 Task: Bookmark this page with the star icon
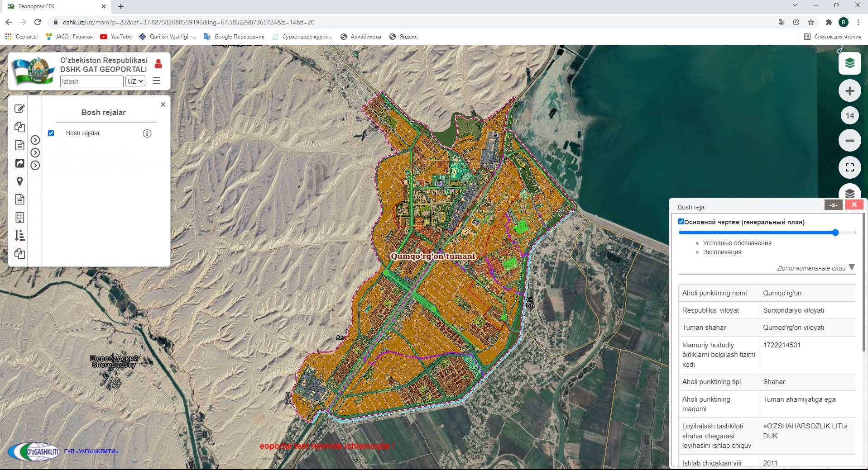pos(811,22)
